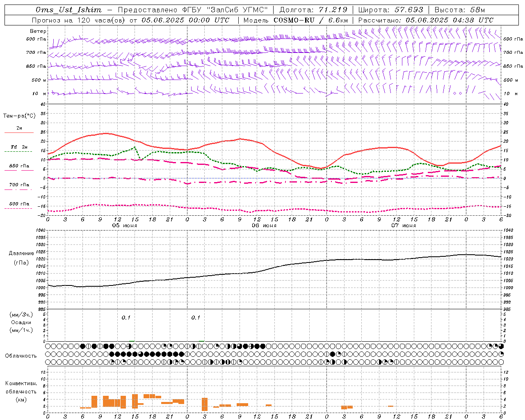Click the 500 гПа temperature legend entry
Viewport: 525px width, 420px height.
coord(19,204)
